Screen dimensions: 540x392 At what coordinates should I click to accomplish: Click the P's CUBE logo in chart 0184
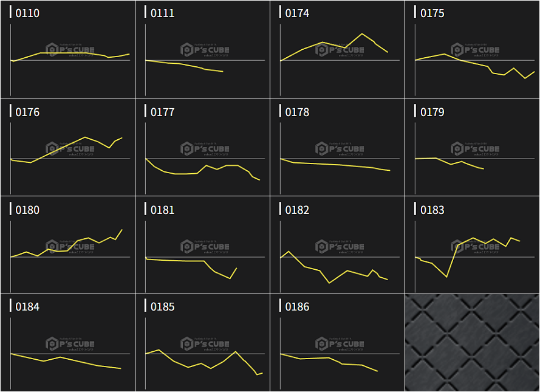[70, 344]
